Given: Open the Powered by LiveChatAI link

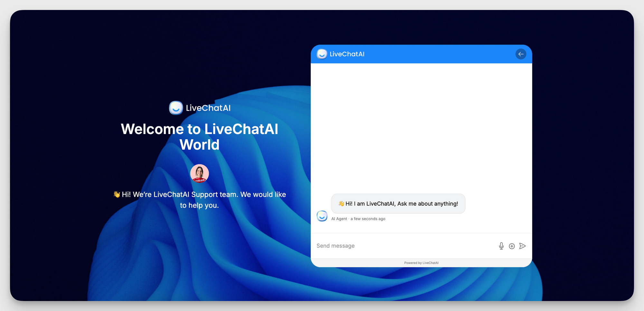Looking at the screenshot, I should [x=421, y=263].
